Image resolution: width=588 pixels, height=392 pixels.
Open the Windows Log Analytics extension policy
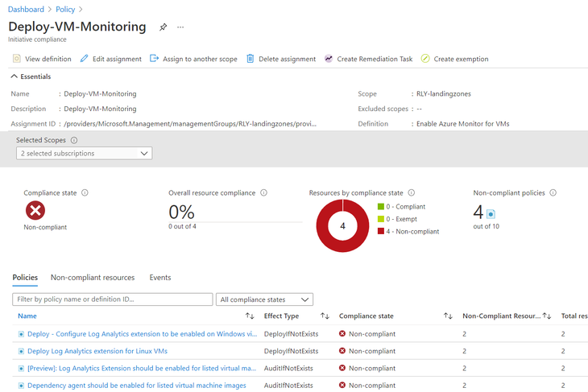(142, 334)
